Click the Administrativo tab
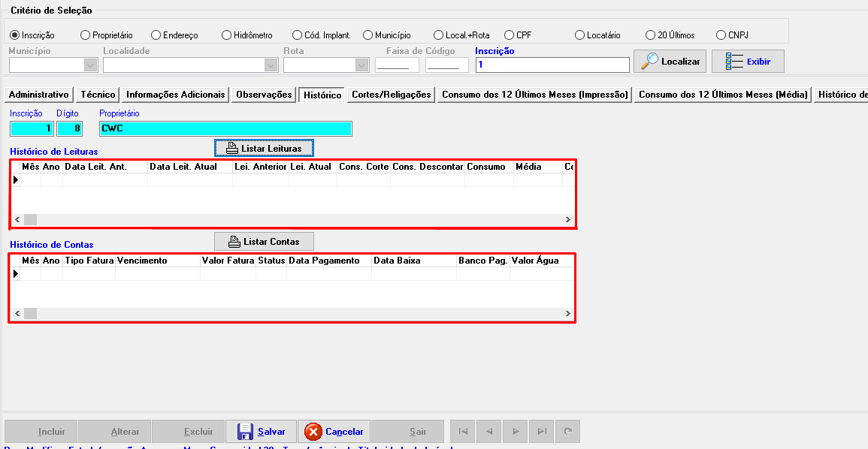This screenshot has width=868, height=449. (x=39, y=95)
